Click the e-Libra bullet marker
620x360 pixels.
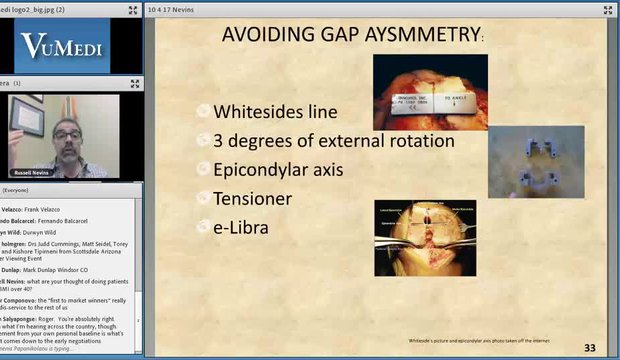click(x=203, y=227)
